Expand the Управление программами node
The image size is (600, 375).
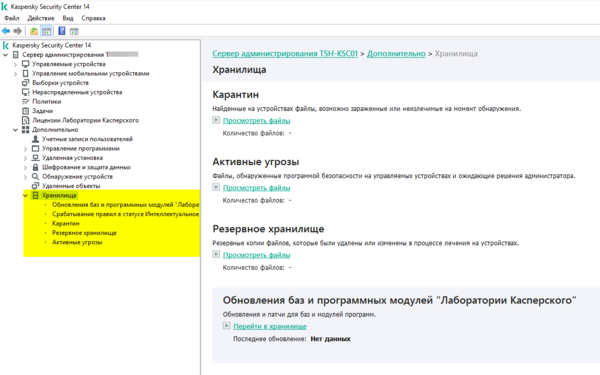coord(26,148)
